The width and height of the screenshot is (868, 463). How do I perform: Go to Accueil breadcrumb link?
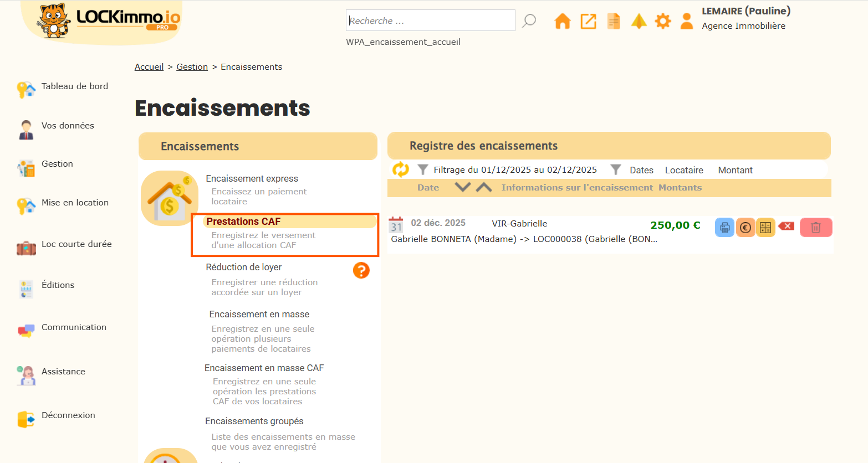coord(149,67)
